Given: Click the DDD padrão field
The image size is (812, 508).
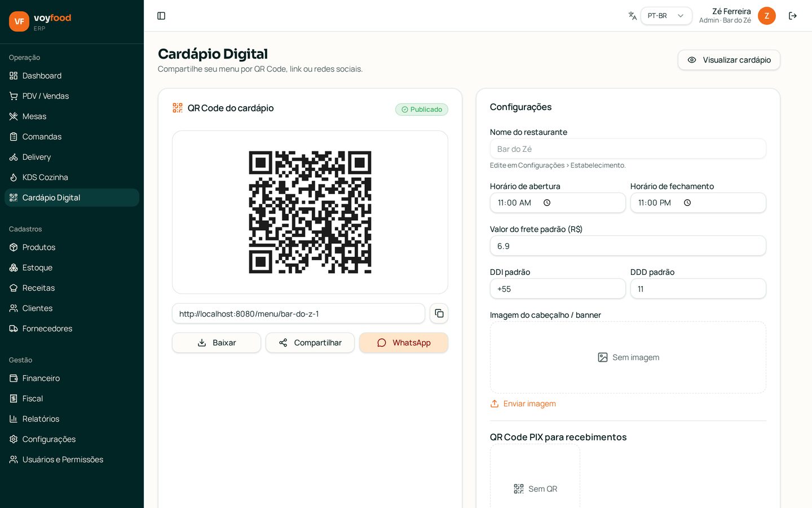Looking at the screenshot, I should [698, 289].
